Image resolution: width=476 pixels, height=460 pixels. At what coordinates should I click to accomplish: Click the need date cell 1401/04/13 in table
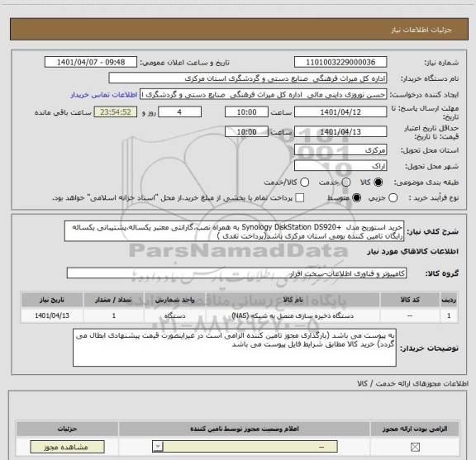(x=52, y=315)
